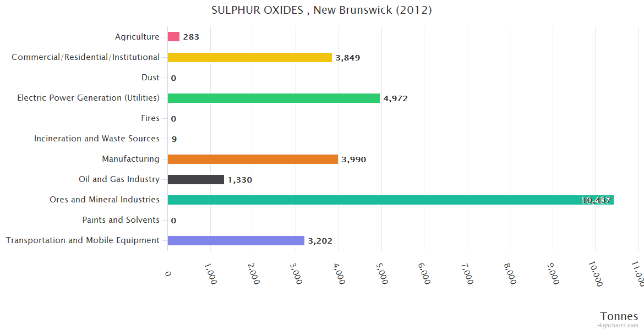Screen dimensions: 644x330
Task: Click the chart title SULPHUR OXIDES, New Brunswick
Action: coord(321,10)
